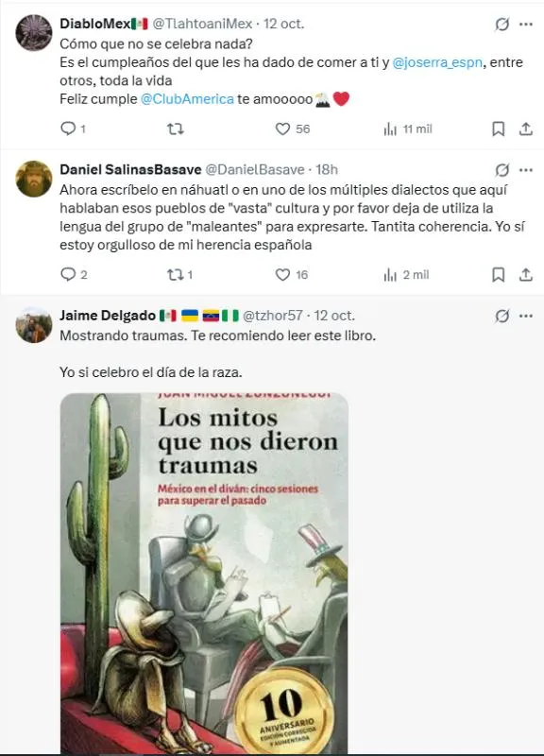Enlarge the Los mitos que nos dieron traumas image
The width and height of the screenshot is (544, 756).
(204, 574)
